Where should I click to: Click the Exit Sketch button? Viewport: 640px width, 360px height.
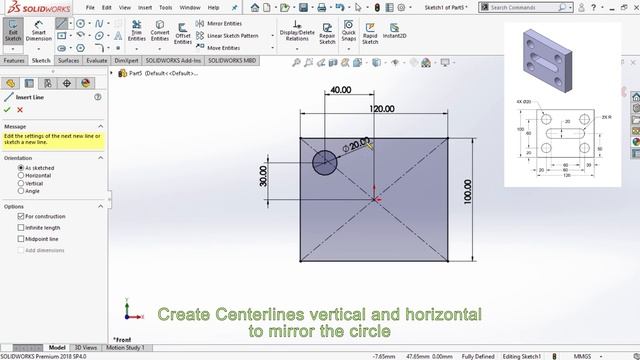[x=13, y=31]
